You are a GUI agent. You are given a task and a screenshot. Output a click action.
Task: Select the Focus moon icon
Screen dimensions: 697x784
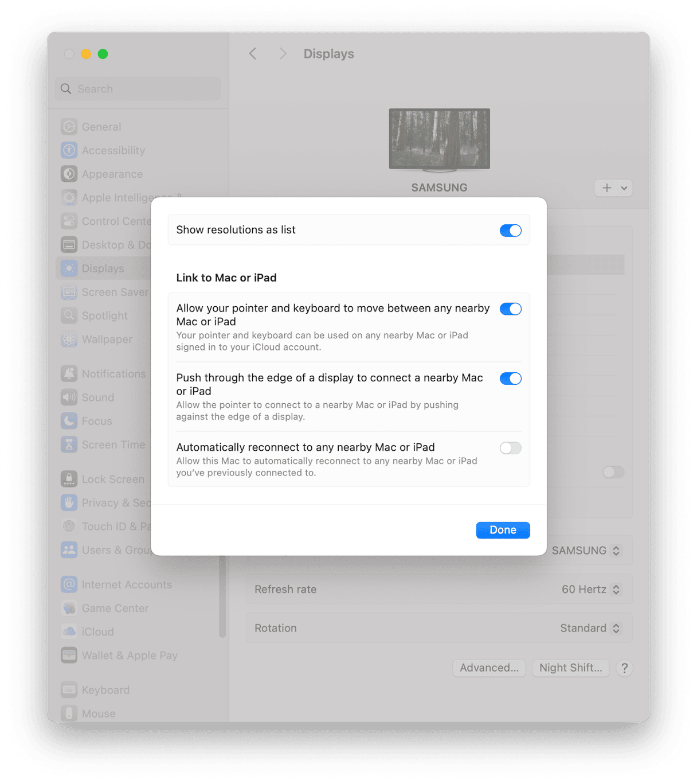point(69,421)
